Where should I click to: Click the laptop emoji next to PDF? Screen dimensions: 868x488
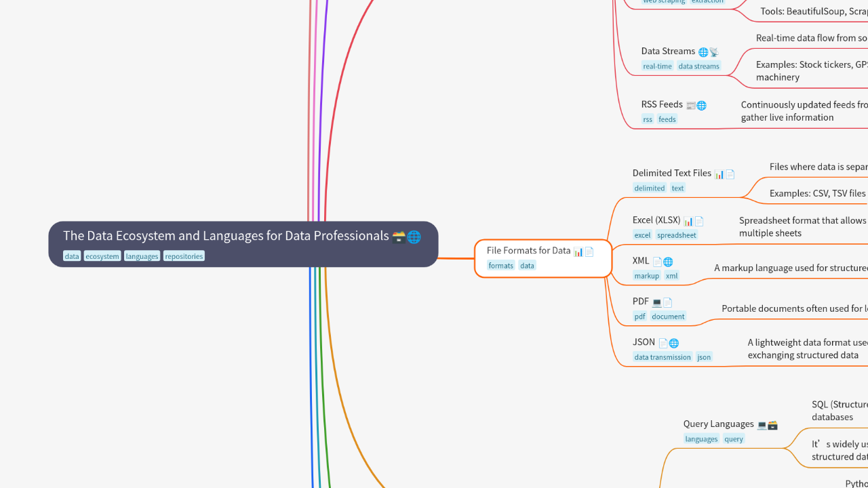coord(656,302)
